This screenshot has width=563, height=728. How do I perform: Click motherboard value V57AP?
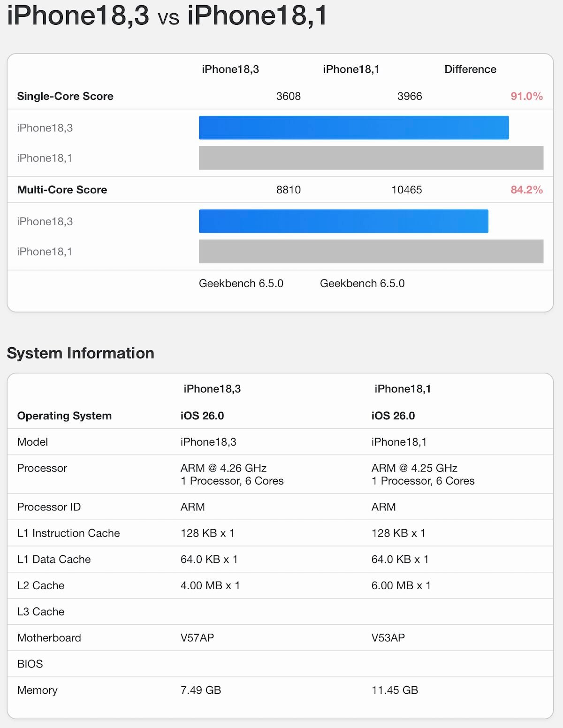pos(197,638)
